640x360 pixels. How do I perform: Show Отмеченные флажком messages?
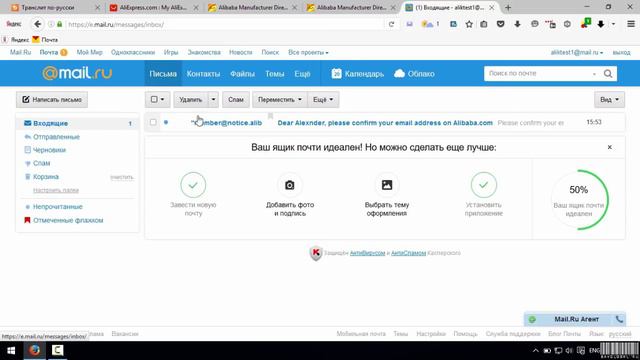click(68, 220)
